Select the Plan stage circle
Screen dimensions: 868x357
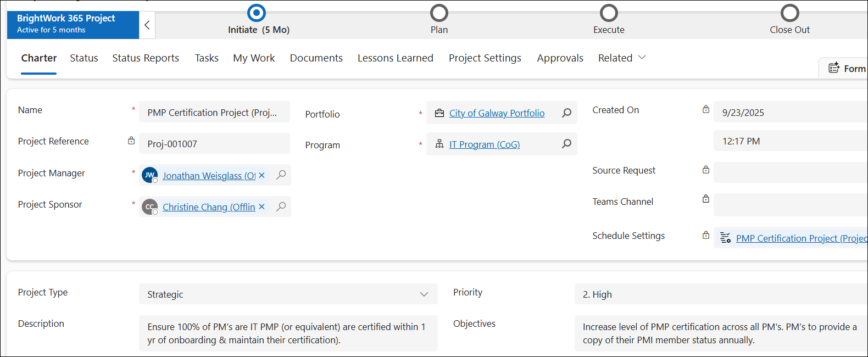[x=439, y=13]
